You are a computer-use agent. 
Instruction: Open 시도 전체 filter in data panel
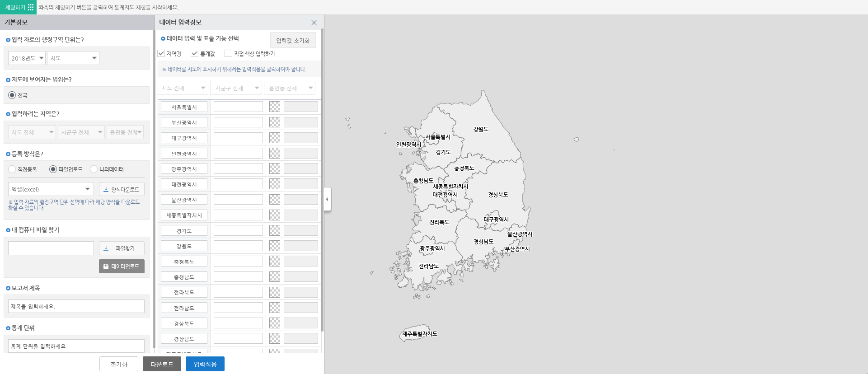pos(183,88)
